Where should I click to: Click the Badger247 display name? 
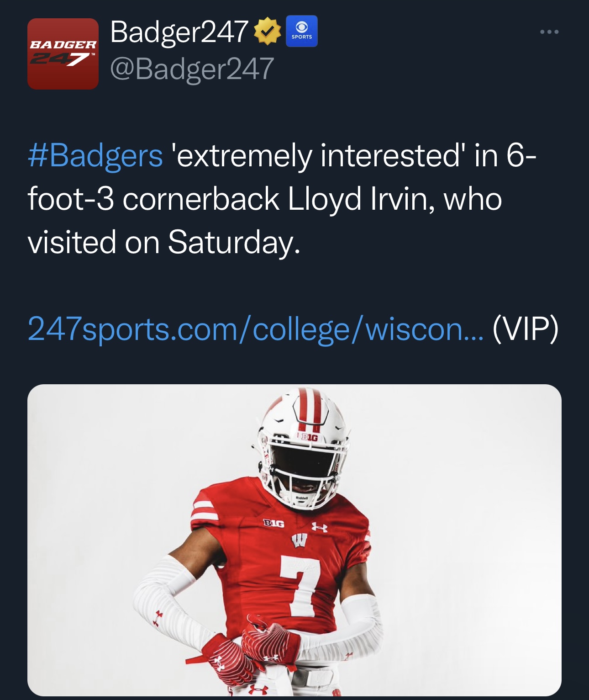179,32
